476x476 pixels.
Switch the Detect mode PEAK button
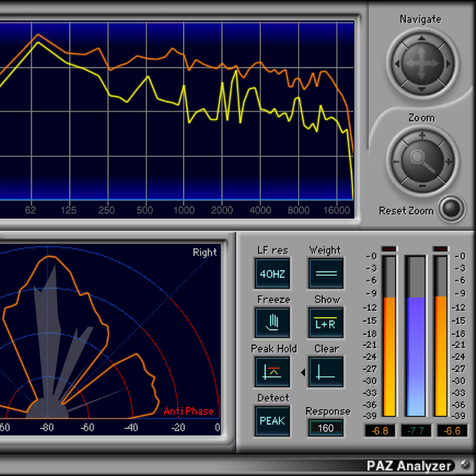click(272, 421)
